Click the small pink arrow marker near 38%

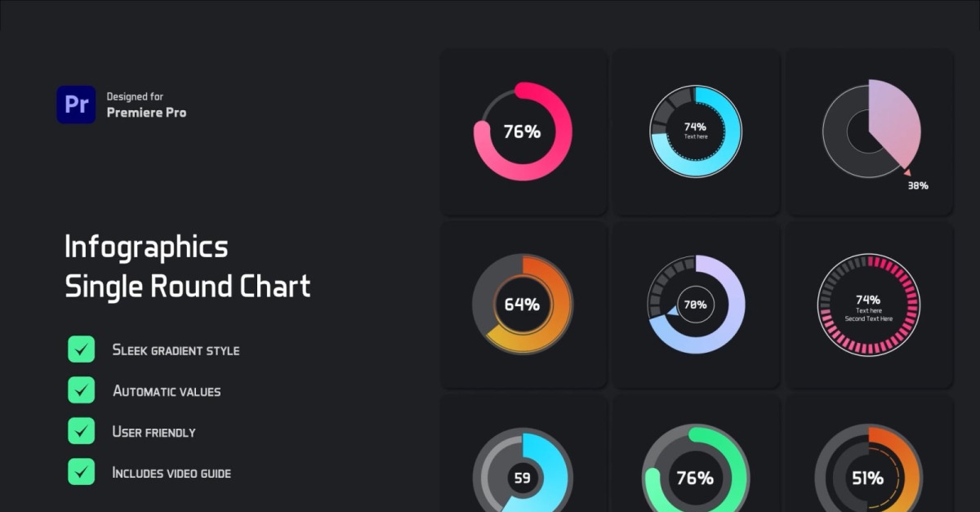click(x=906, y=172)
